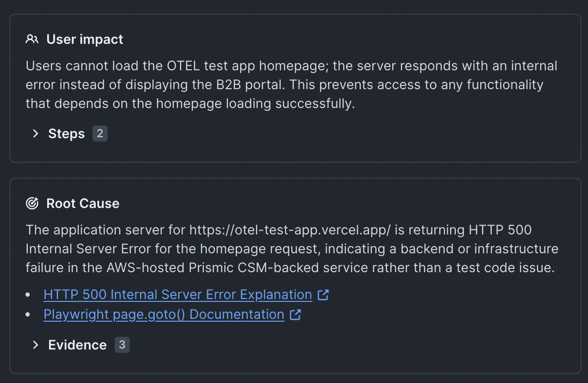Click the User impact heading
588x383 pixels.
pos(84,39)
